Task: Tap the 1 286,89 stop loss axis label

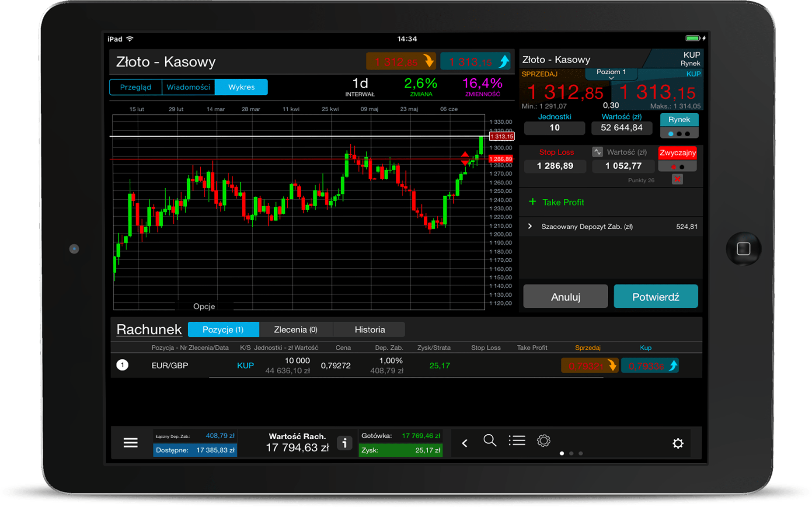Action: pos(501,159)
